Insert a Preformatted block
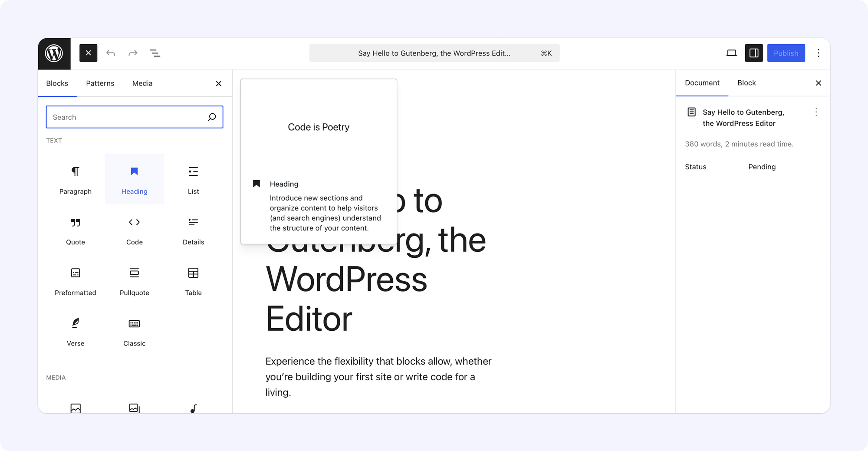The image size is (868, 451). click(x=76, y=281)
